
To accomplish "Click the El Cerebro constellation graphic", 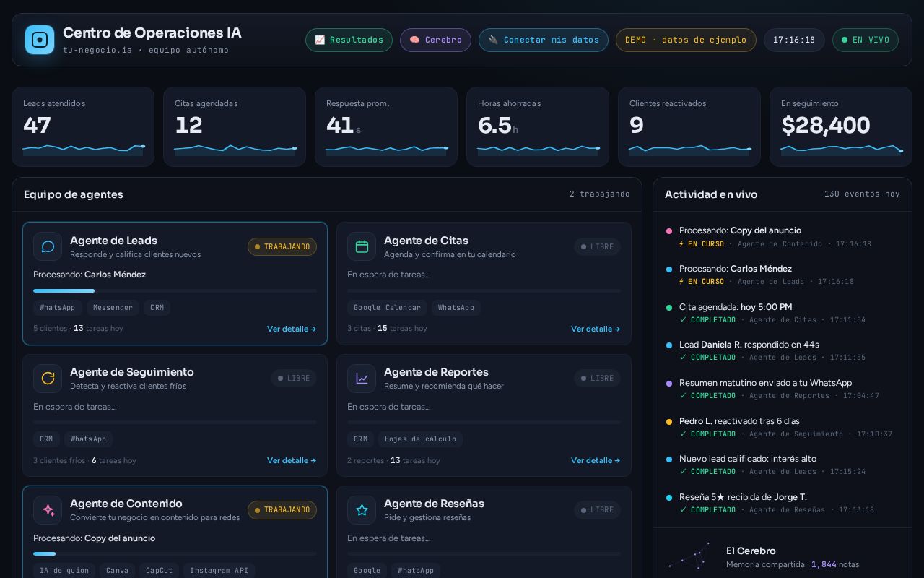I will 690,555.
